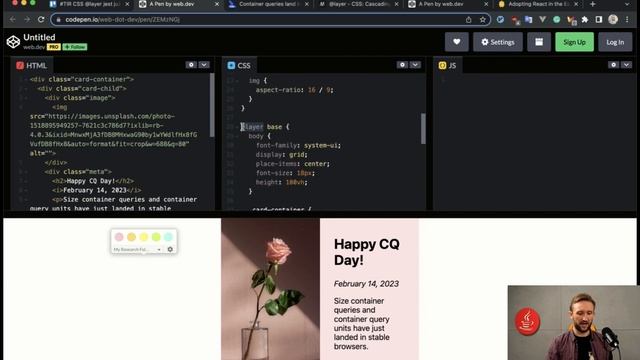Change the editor view layout

[x=539, y=42]
